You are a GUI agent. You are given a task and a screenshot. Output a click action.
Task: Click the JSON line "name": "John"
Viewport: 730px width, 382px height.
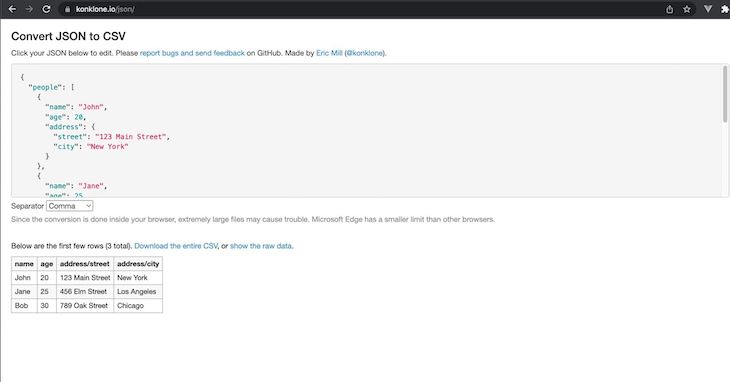tap(76, 107)
